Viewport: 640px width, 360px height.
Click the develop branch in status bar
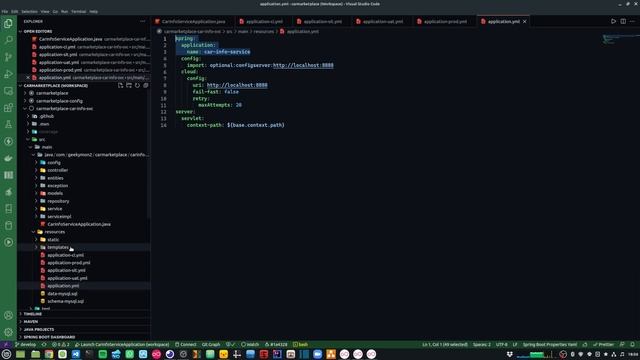25,344
